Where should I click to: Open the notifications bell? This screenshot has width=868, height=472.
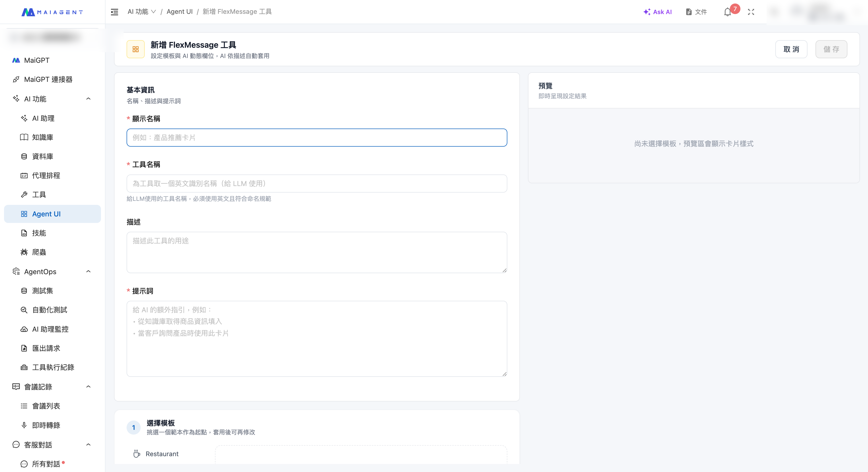[728, 12]
